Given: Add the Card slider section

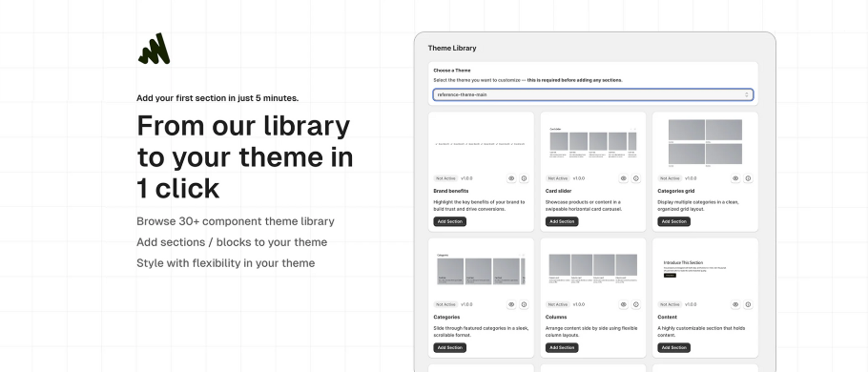Looking at the screenshot, I should click(562, 221).
